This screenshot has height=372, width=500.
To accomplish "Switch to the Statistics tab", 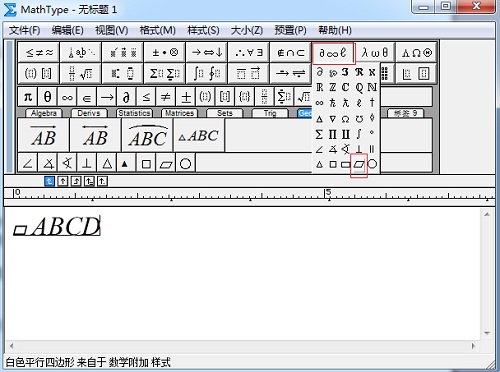I will (x=134, y=113).
